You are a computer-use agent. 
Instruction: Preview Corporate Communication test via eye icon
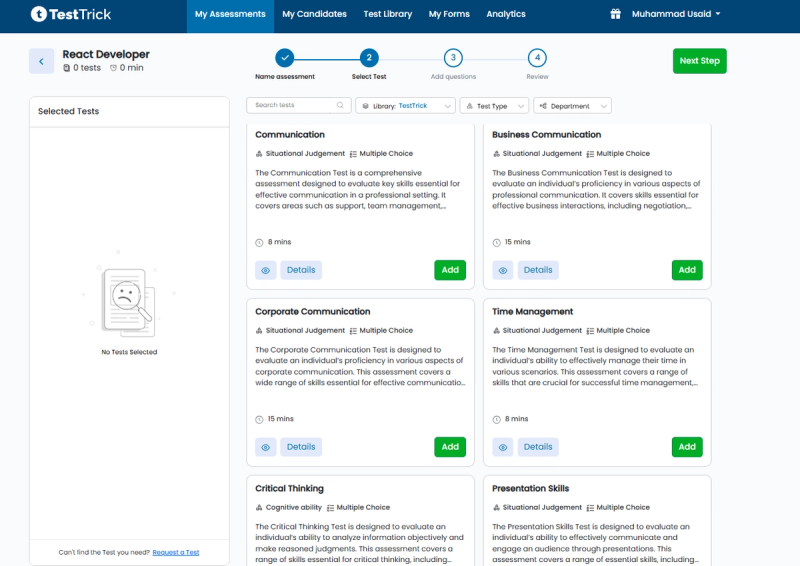pos(266,447)
